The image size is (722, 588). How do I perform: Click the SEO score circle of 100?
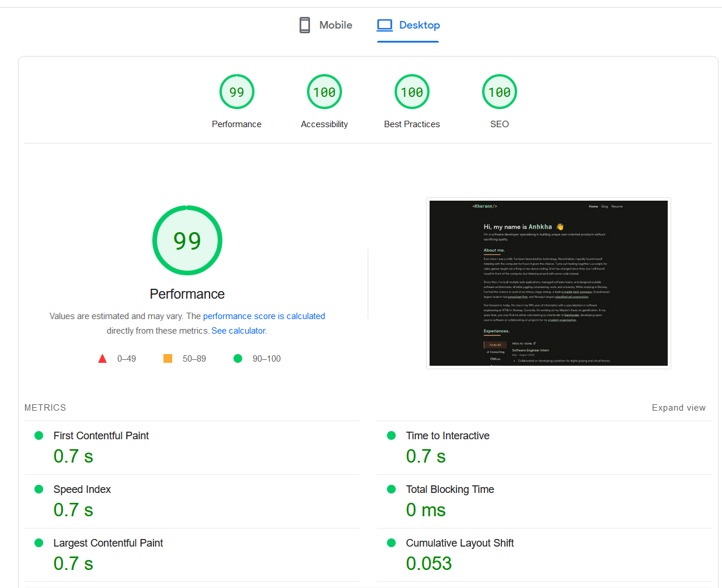point(499,92)
